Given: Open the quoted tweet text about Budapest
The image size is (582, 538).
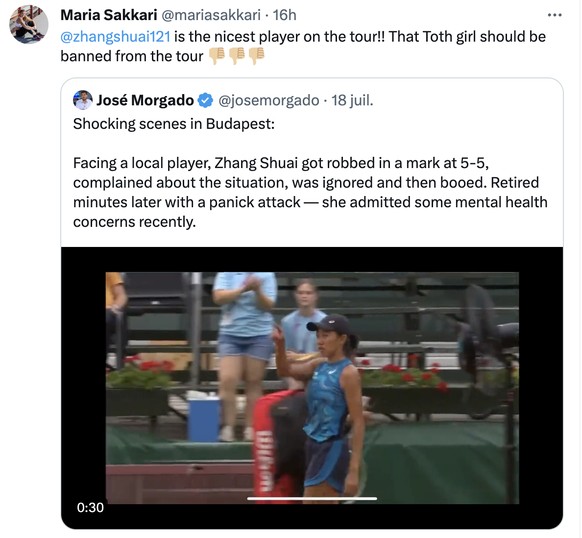Looking at the screenshot, I should coord(310,173).
